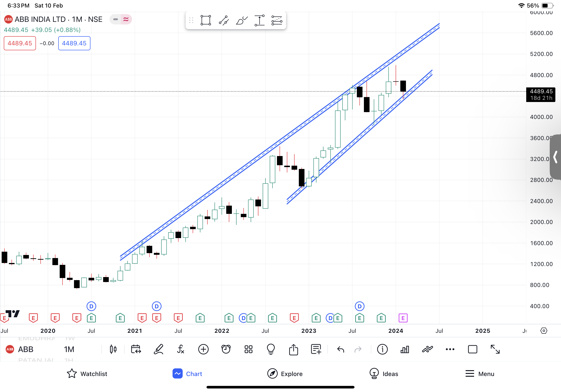Viewport: 561px width, 392px height.
Task: Share the chart using the share icon
Action: coord(293,349)
